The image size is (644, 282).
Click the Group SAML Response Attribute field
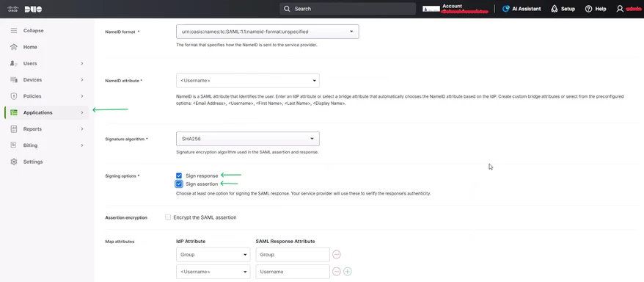[293, 254]
